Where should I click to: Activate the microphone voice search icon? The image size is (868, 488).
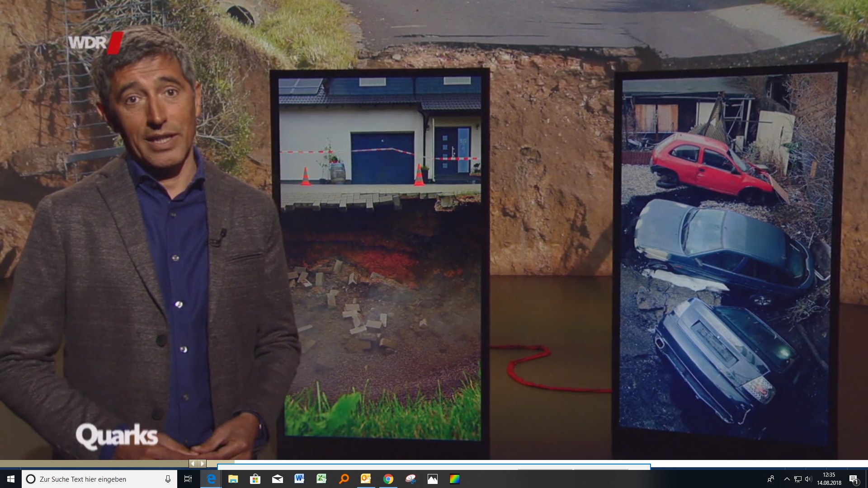tap(168, 479)
